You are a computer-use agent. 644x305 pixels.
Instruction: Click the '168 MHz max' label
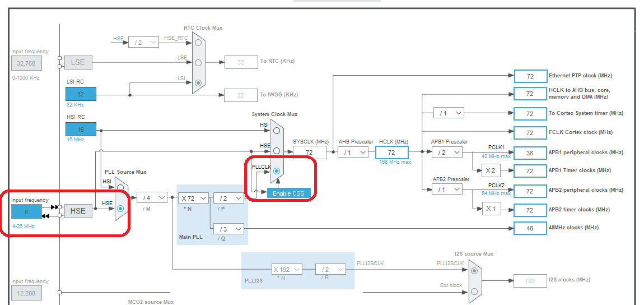tap(395, 162)
